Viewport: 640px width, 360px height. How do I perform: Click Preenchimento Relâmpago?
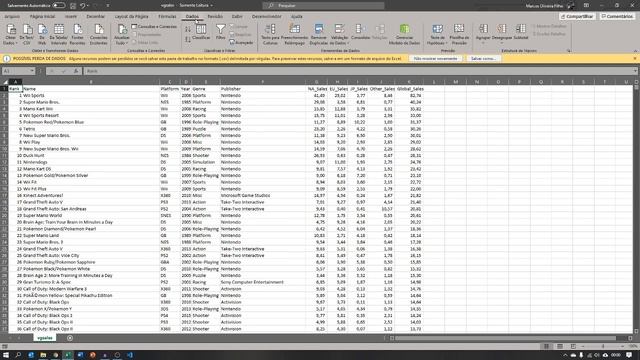pos(294,35)
